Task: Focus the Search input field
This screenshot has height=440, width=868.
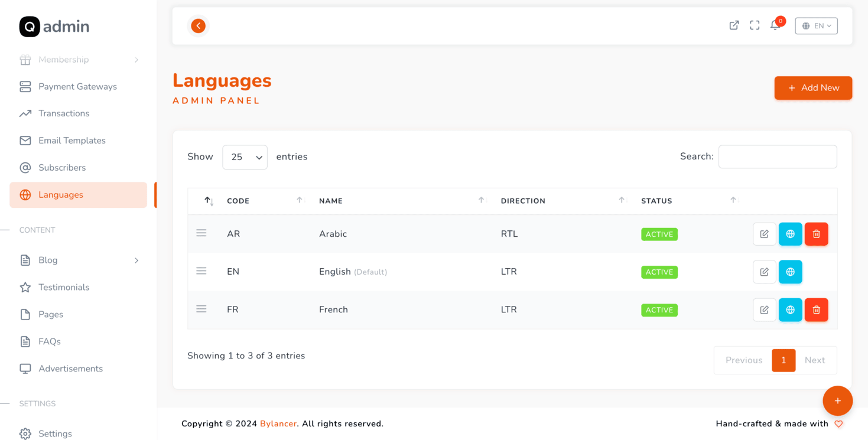Action: (777, 157)
